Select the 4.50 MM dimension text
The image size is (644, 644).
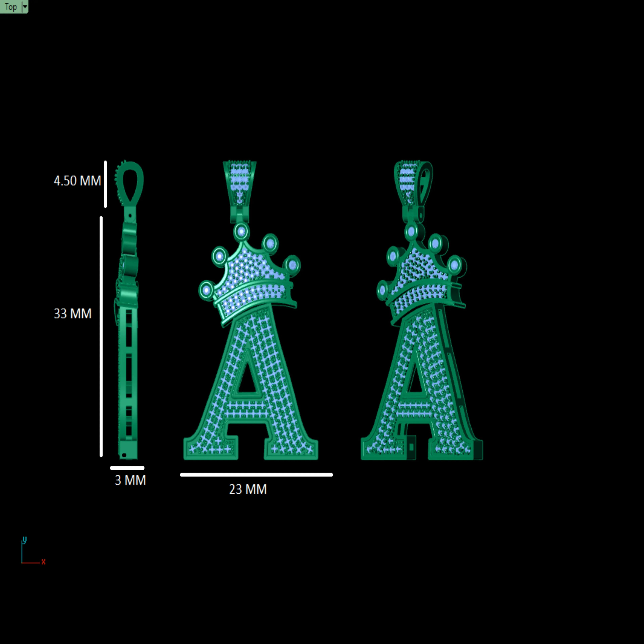tap(77, 181)
